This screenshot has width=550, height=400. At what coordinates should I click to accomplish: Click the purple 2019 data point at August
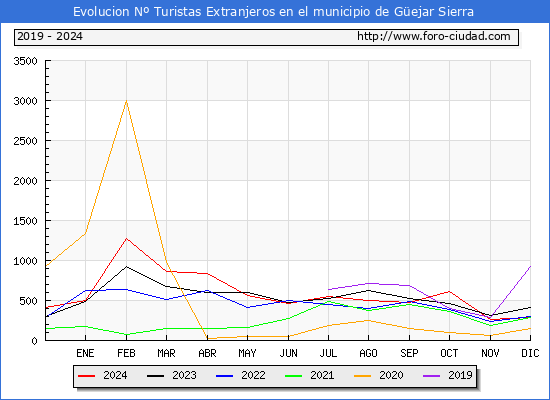368,283
